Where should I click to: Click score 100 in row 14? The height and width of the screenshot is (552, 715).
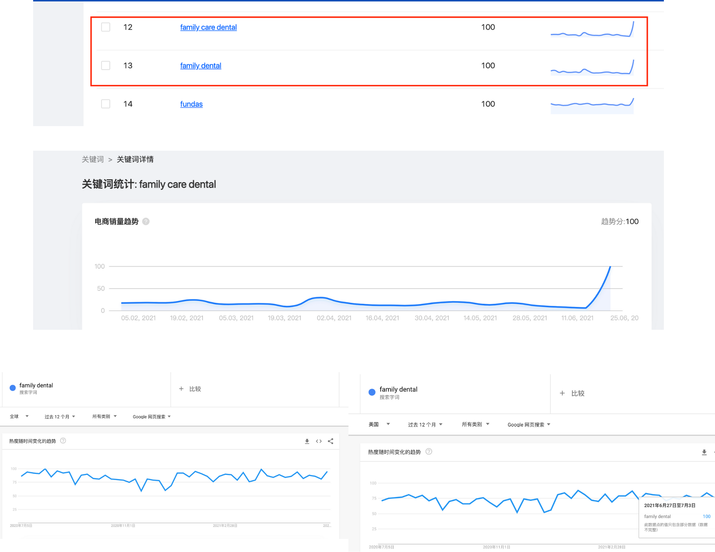coord(488,104)
